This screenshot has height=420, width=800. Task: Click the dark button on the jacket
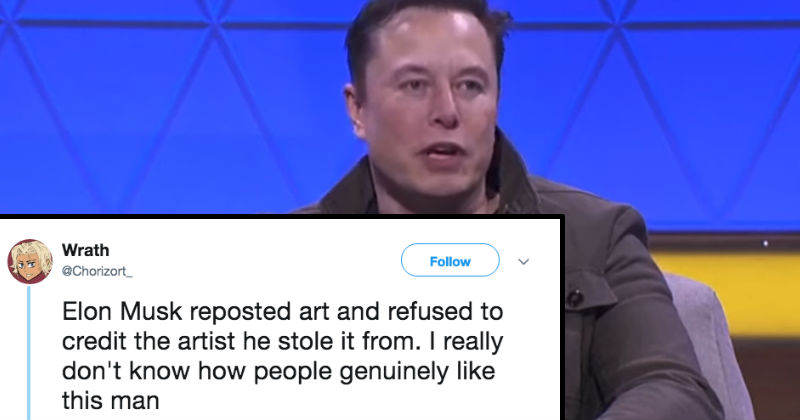click(575, 298)
